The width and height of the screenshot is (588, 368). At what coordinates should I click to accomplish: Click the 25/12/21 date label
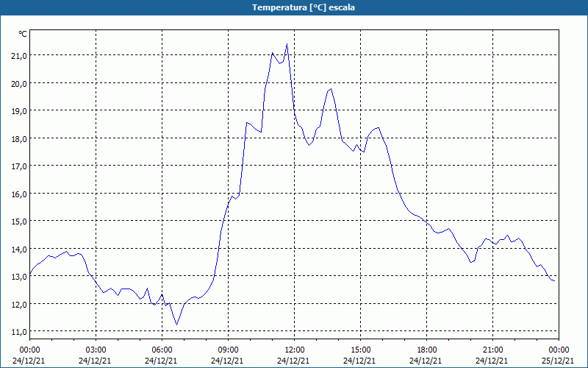[558, 361]
